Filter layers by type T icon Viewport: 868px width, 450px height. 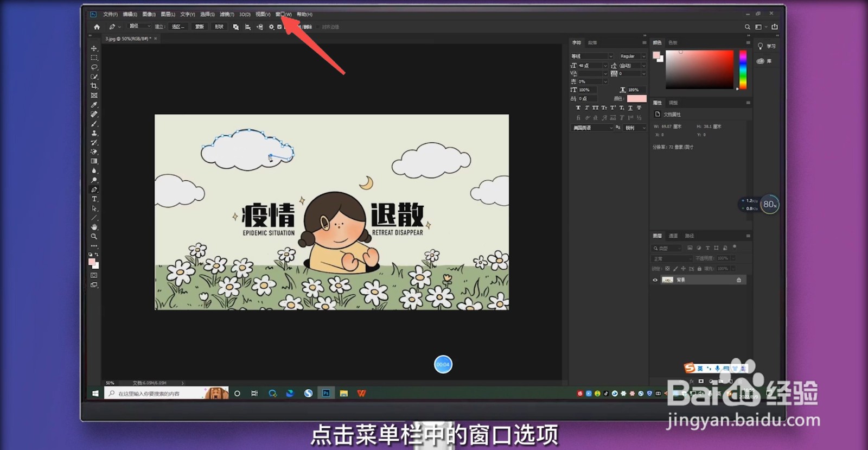pos(707,248)
